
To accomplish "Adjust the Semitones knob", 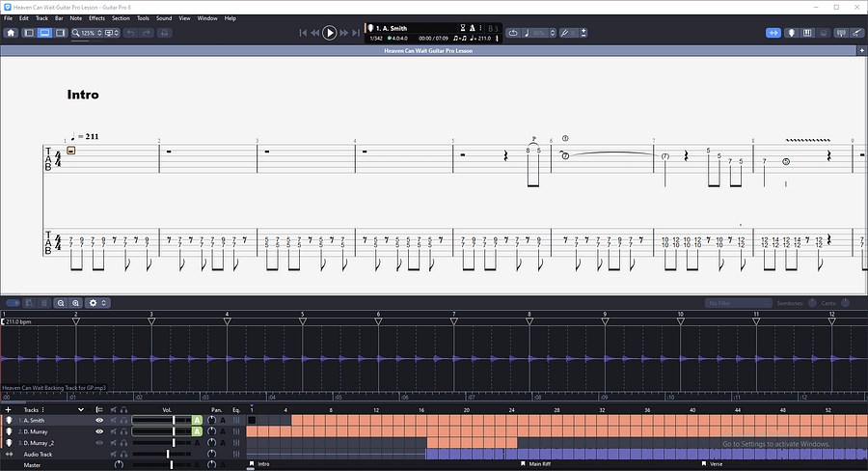I will [x=813, y=302].
